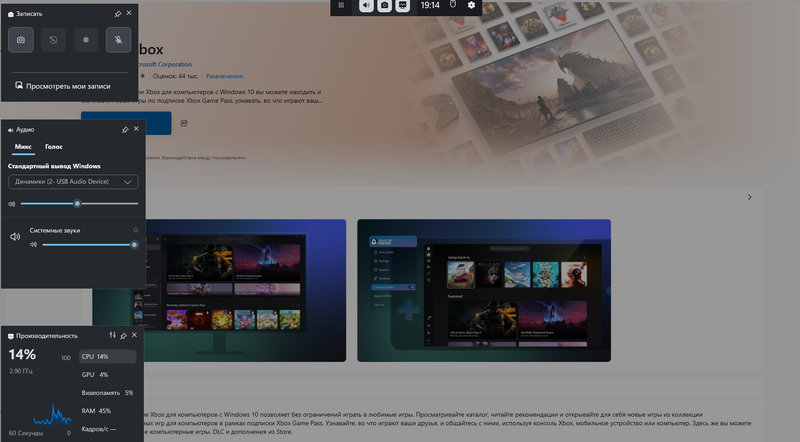Pin the Производительность widget
800x442 pixels.
coord(123,336)
